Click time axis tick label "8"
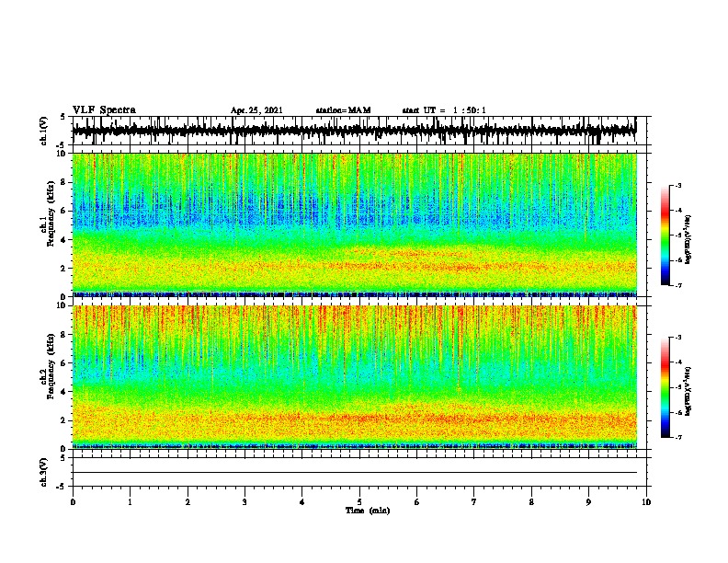Viewport: 728px width, 563px height. [x=531, y=502]
